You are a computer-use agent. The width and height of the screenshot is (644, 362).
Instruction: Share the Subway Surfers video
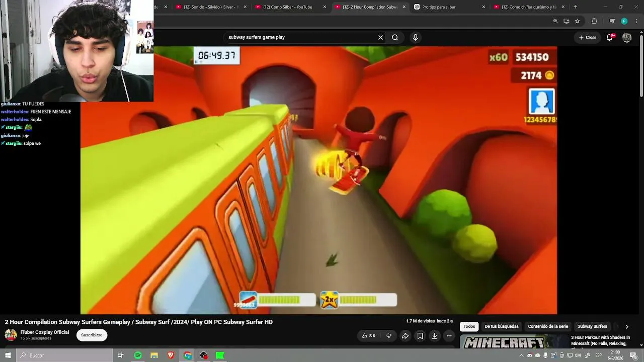pyautogui.click(x=405, y=336)
